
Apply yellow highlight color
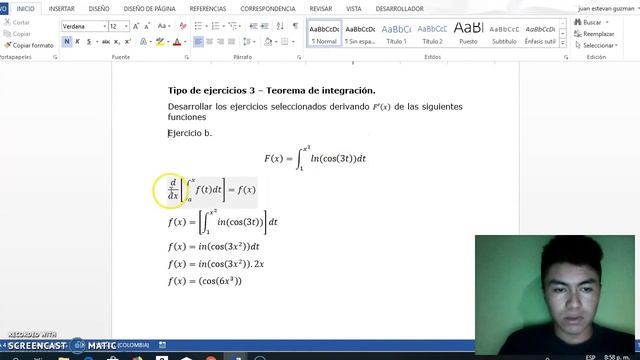point(160,42)
